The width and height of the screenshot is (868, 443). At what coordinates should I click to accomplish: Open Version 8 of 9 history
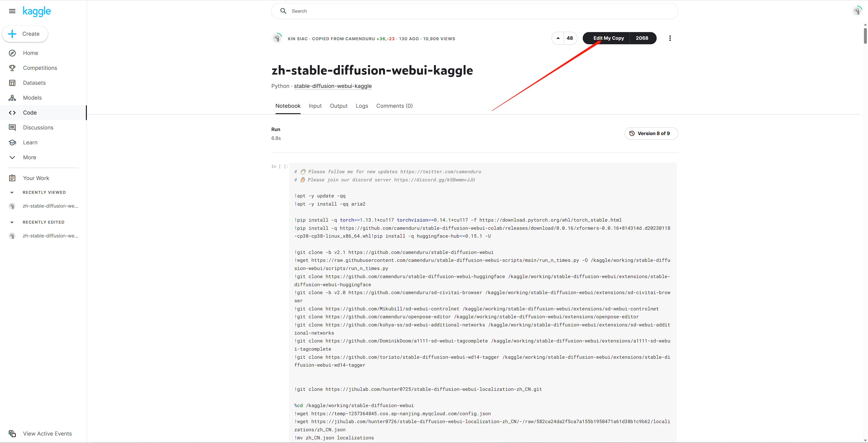coord(651,134)
